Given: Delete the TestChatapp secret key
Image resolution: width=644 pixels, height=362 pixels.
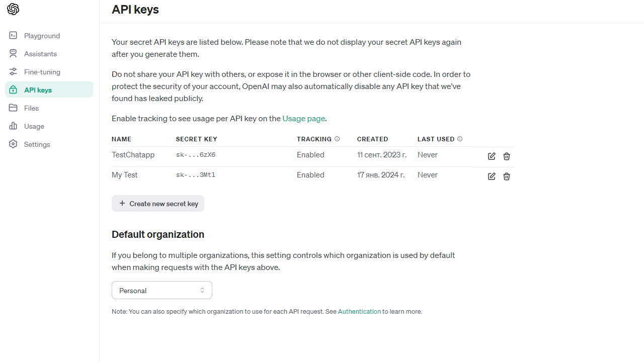Looking at the screenshot, I should point(507,156).
